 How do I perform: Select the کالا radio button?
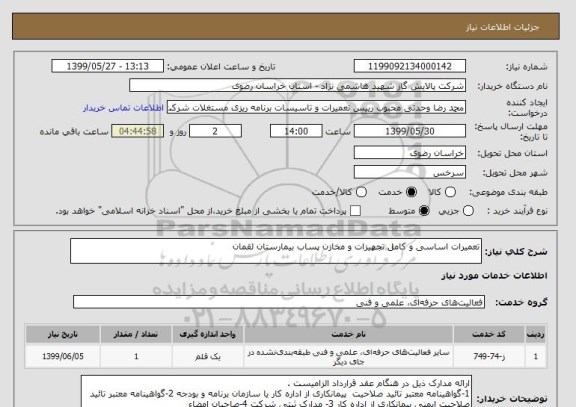[450, 192]
